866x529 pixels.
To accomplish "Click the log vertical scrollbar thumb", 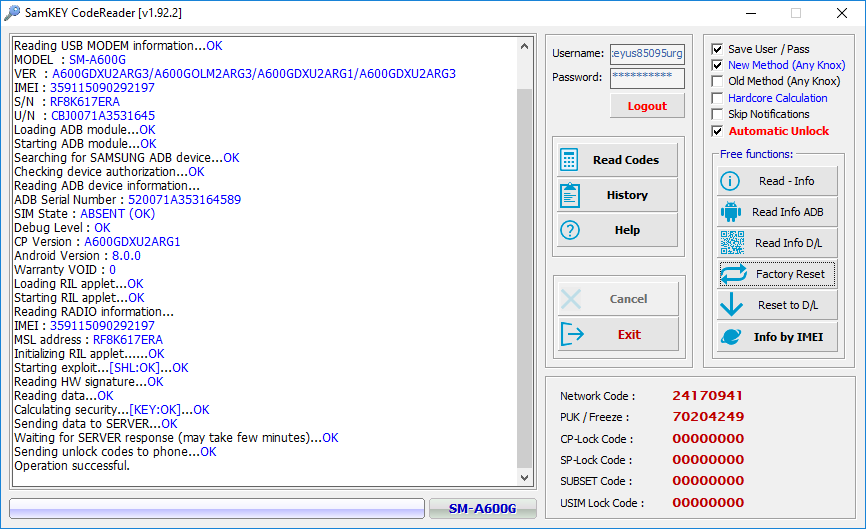I will click(x=524, y=277).
